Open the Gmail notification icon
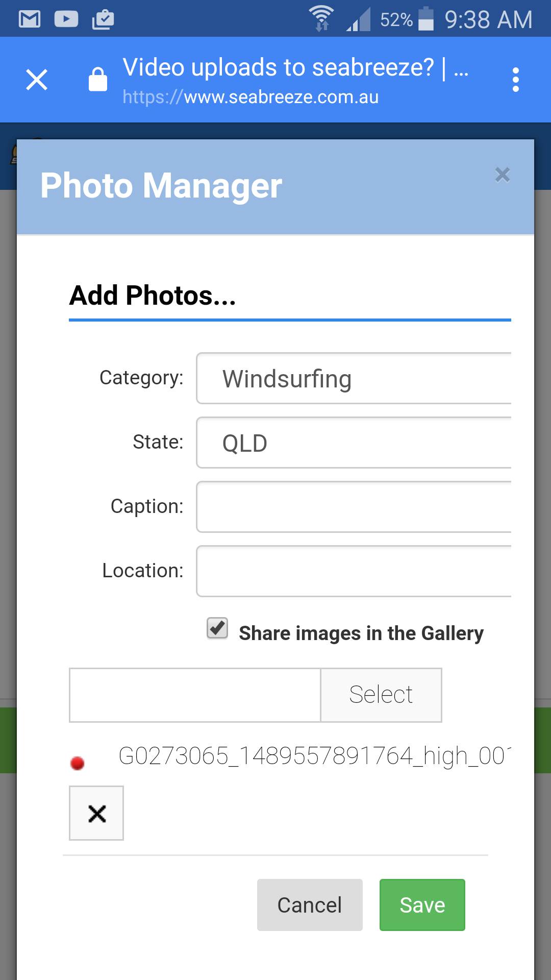The height and width of the screenshot is (980, 551). [x=30, y=18]
